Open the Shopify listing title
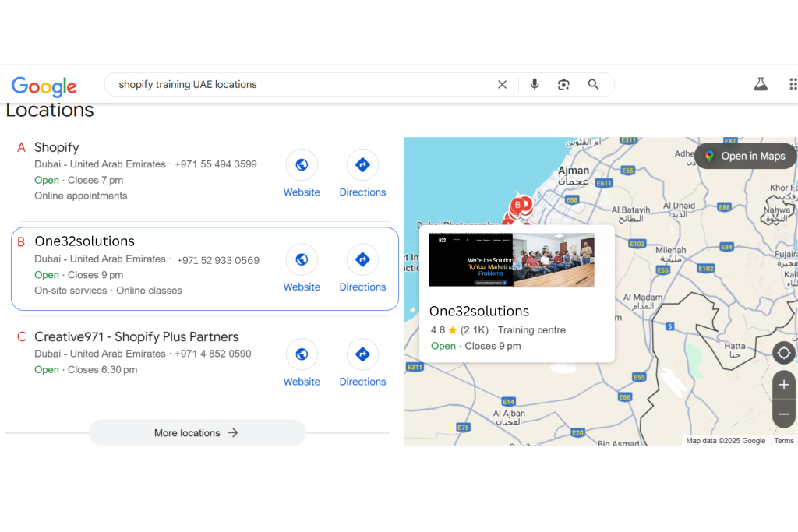Screen dimensions: 798x532 point(56,147)
